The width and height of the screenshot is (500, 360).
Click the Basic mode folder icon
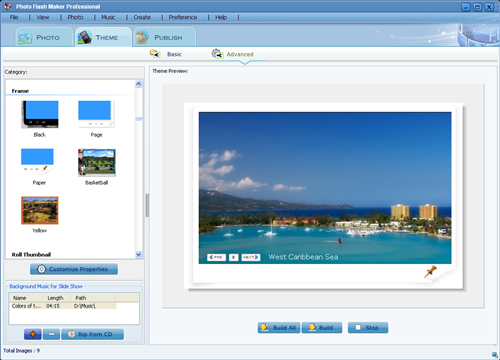[x=155, y=54]
